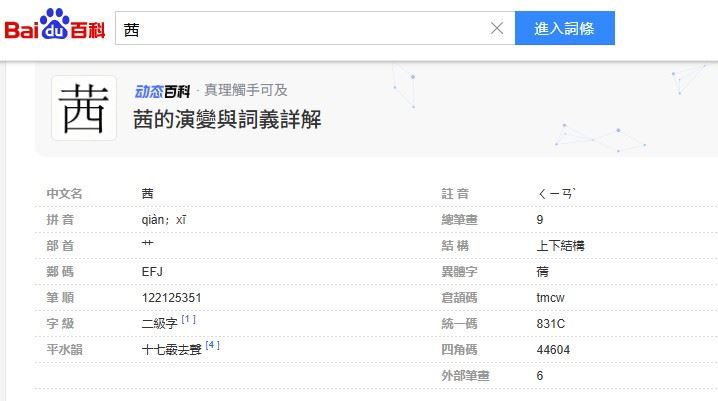Open reference [1] next to 二級字

click(188, 319)
